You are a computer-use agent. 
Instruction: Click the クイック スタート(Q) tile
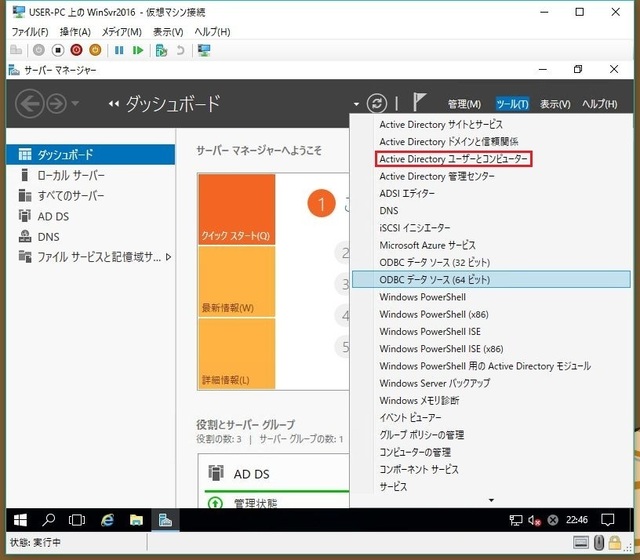point(236,209)
